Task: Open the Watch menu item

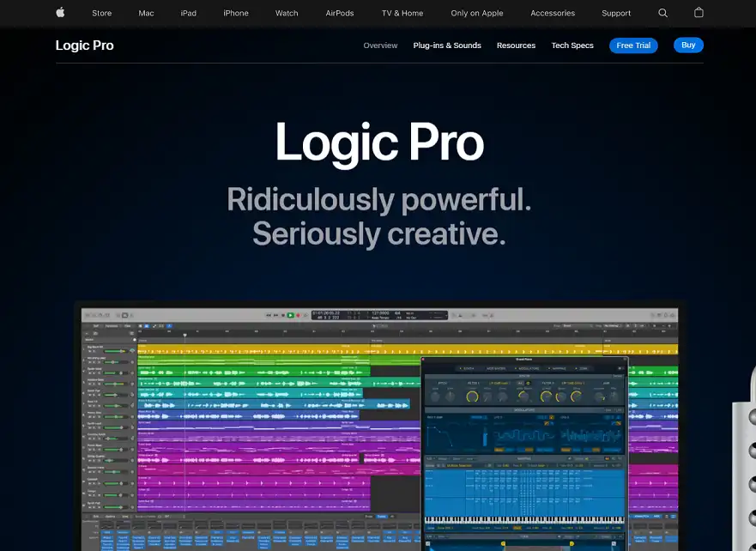Action: tap(287, 13)
